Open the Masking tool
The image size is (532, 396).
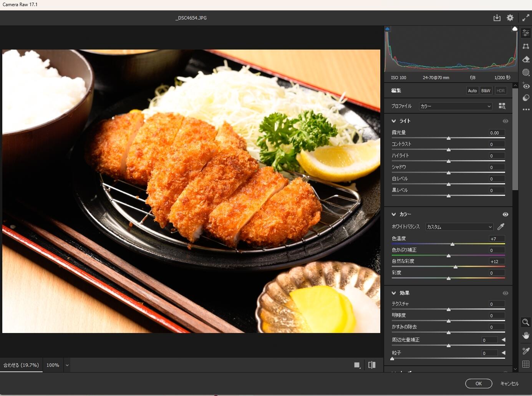click(x=526, y=72)
